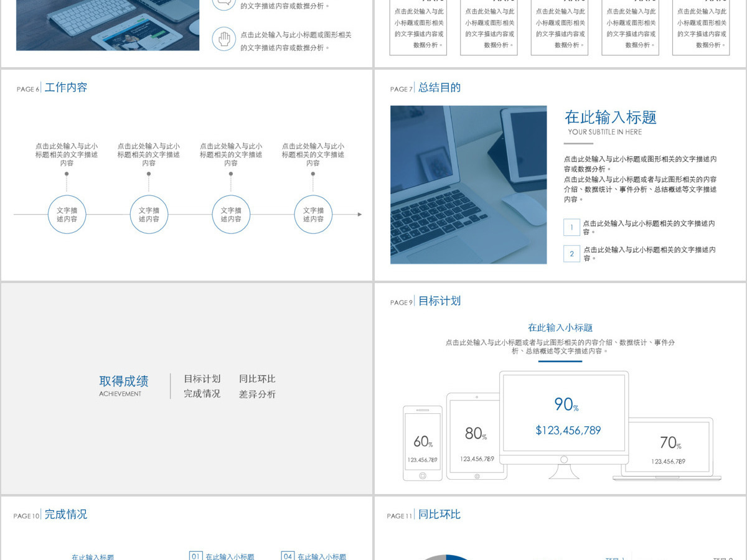
Task: Click the PAGE 11 label
Action: [400, 516]
